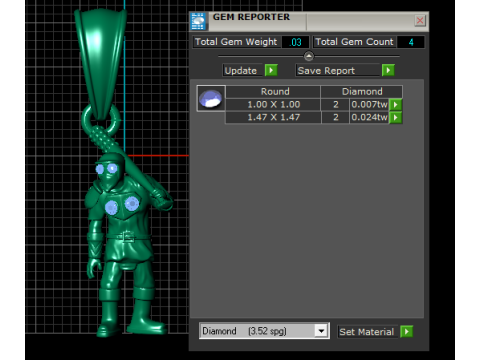Collapse the panel using the round up-arrow

click(x=309, y=56)
